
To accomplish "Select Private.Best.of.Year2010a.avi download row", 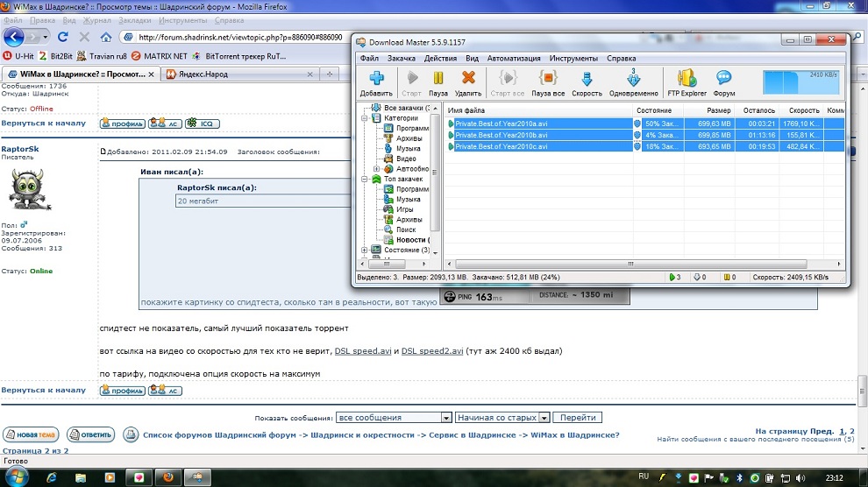I will point(645,124).
